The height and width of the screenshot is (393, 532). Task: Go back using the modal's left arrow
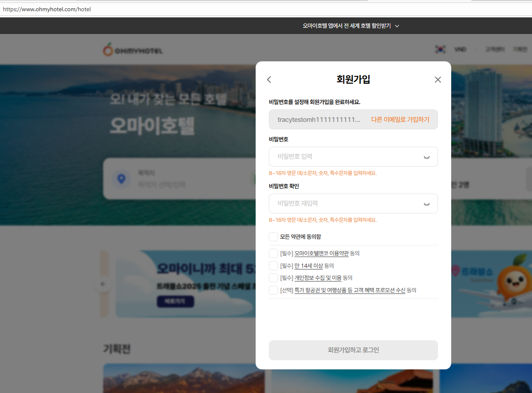(269, 80)
